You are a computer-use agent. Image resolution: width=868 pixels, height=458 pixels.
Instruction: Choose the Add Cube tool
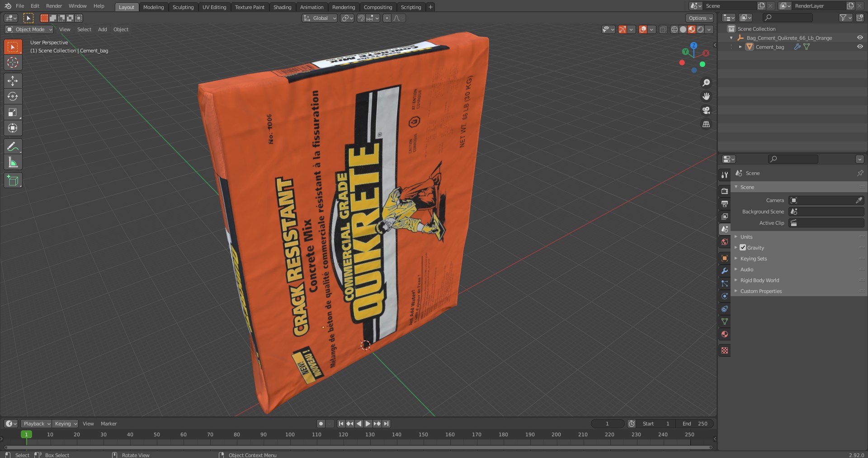pyautogui.click(x=13, y=180)
